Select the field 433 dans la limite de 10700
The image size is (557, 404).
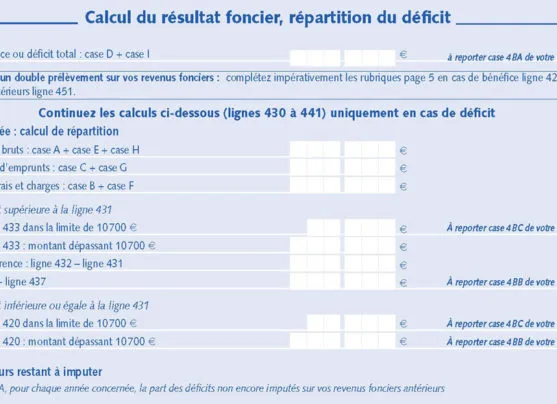pyautogui.click(x=351, y=227)
